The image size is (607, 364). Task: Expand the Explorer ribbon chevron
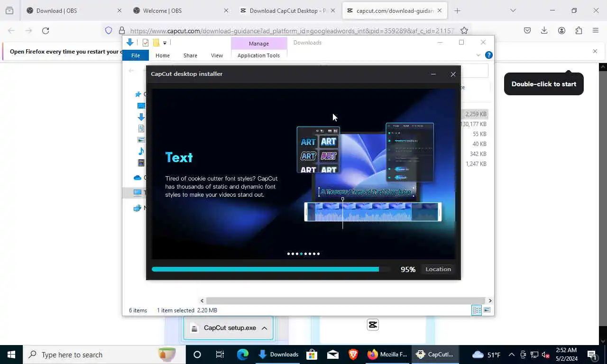click(478, 55)
